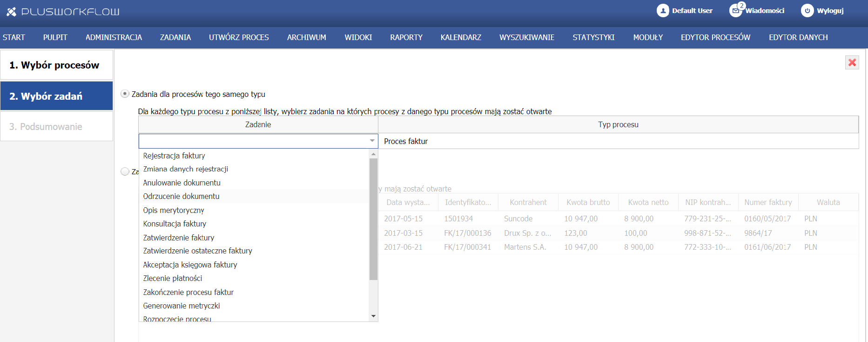Open the EDYTOR PROCESÓW menu
This screenshot has height=342, width=868.
pyautogui.click(x=715, y=37)
